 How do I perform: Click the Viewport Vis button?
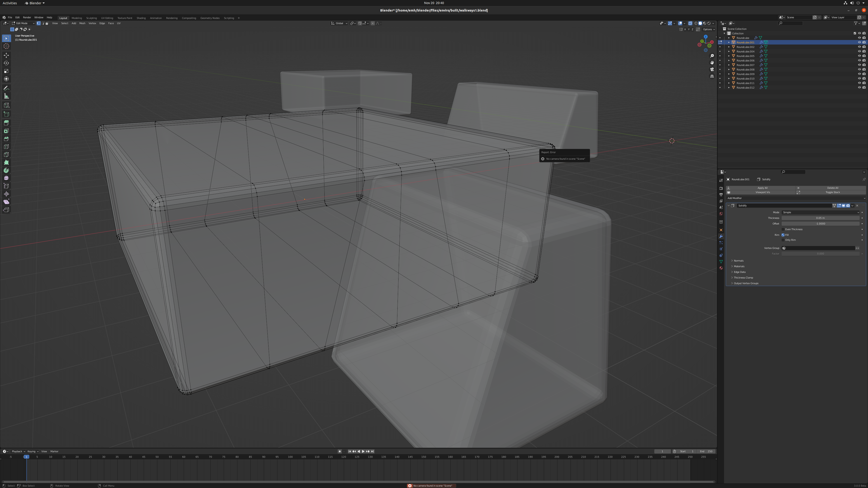[x=761, y=192]
